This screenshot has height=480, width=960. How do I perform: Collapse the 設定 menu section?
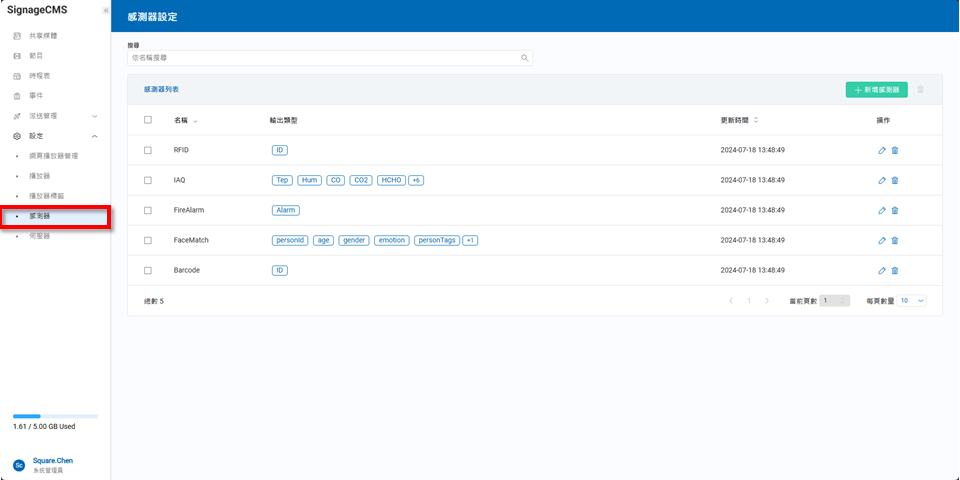click(x=95, y=136)
